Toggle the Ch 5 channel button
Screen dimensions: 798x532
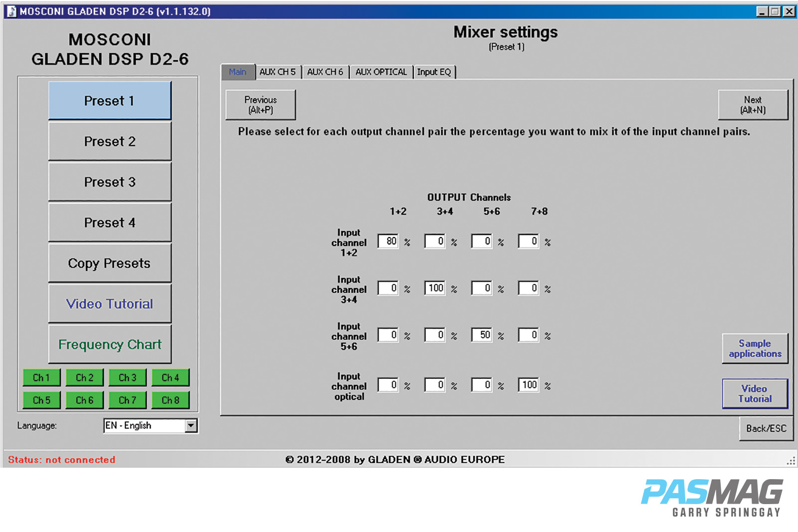tap(41, 400)
